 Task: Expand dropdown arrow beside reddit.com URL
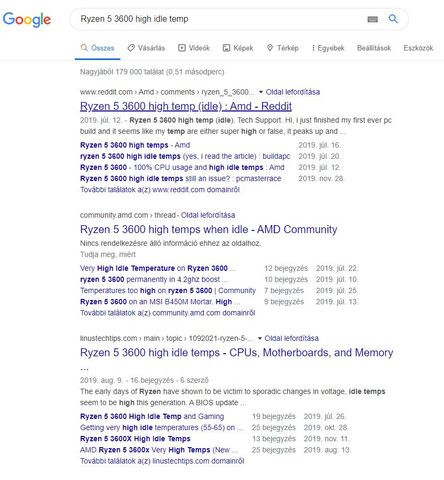pyautogui.click(x=261, y=92)
